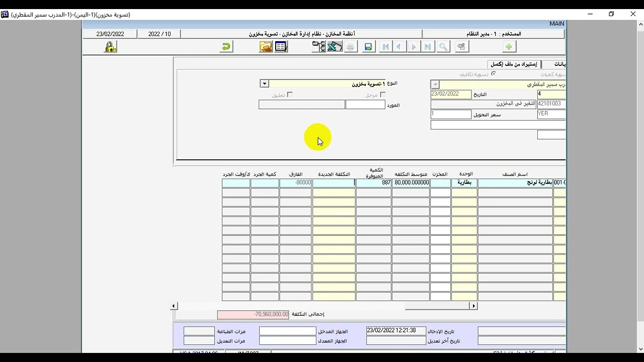Click right arrow of grid horizontal scrollbar
This screenshot has width=644, height=362.
[x=473, y=306]
